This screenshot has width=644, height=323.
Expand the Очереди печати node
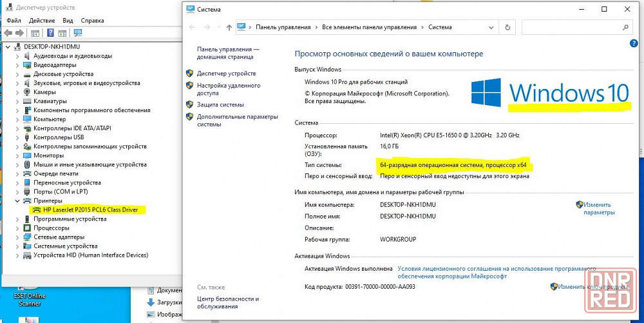17,173
